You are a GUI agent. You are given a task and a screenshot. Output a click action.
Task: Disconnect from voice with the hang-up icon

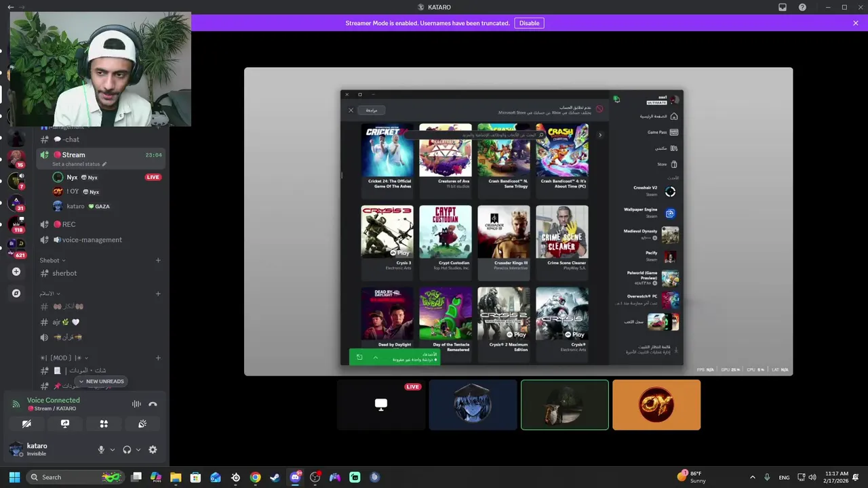[153, 404]
